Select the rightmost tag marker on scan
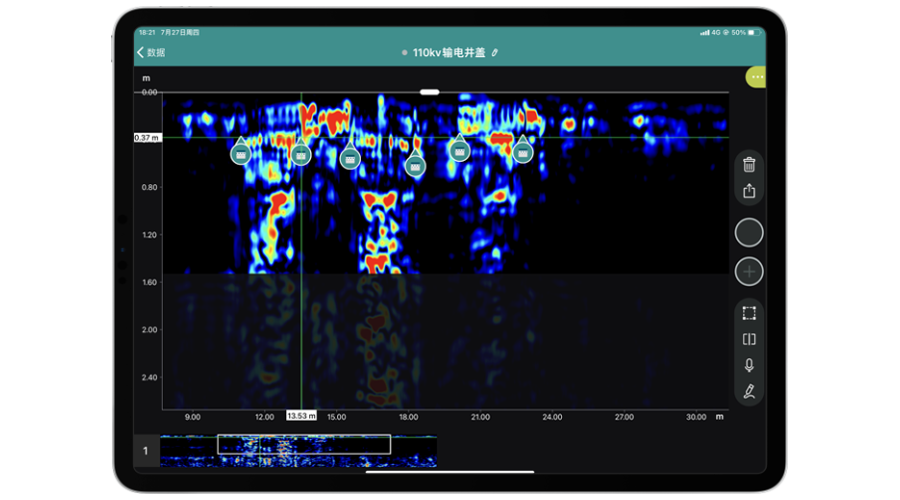 click(521, 152)
